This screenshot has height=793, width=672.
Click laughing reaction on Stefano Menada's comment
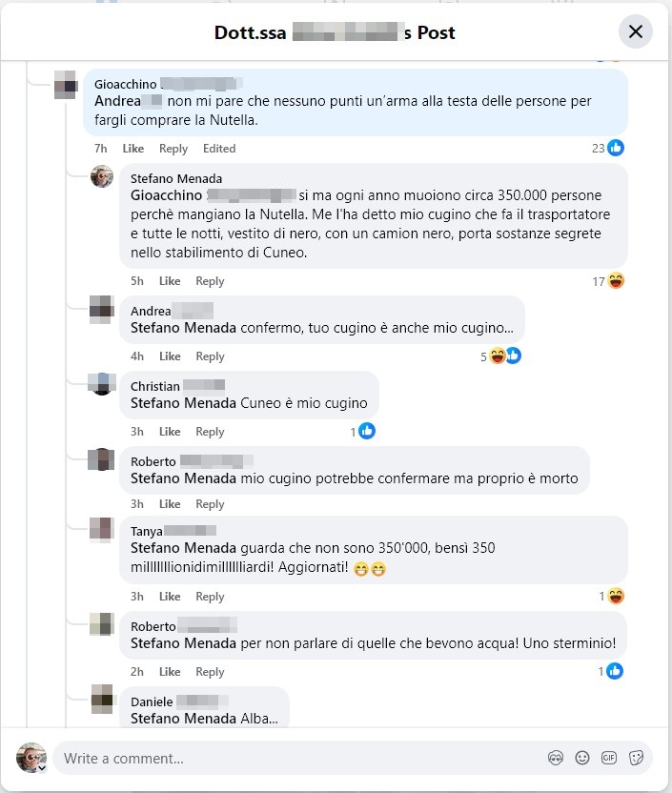pyautogui.click(x=616, y=281)
